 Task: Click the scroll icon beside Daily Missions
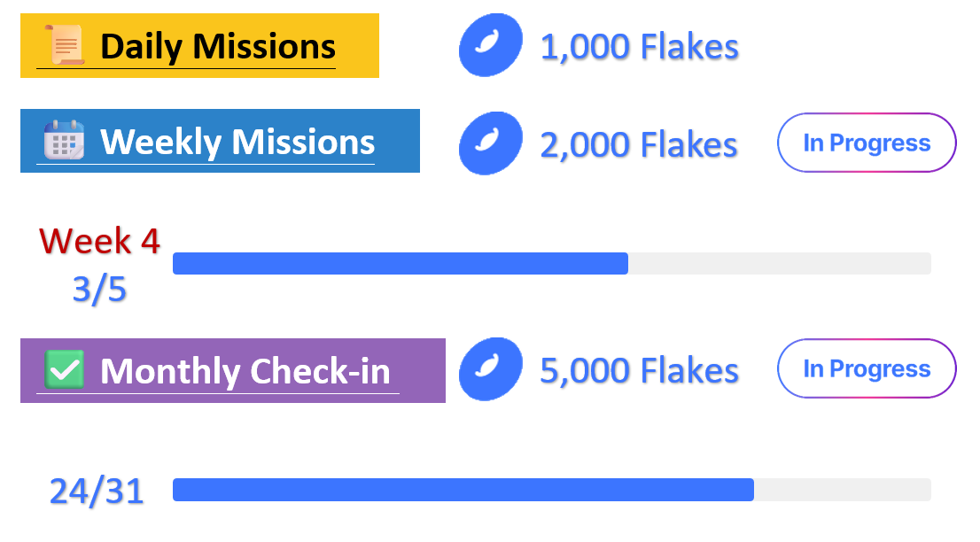point(64,45)
